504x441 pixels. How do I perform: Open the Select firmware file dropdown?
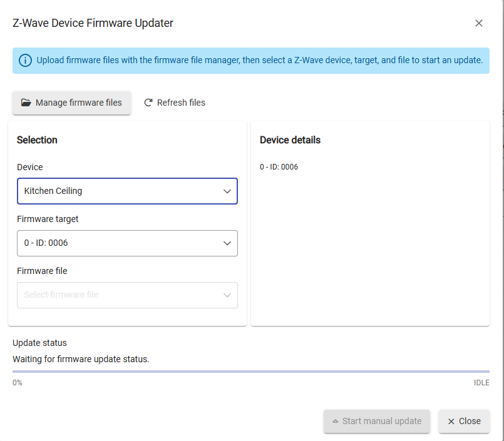tap(127, 295)
